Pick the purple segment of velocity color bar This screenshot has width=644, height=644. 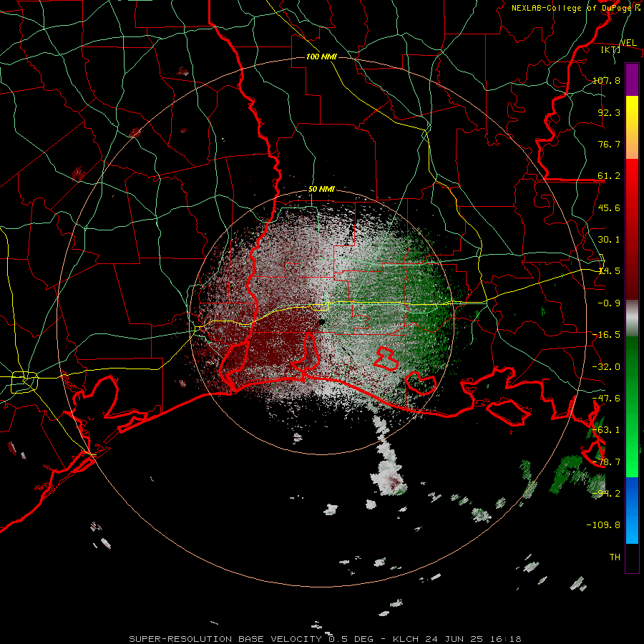(632, 80)
